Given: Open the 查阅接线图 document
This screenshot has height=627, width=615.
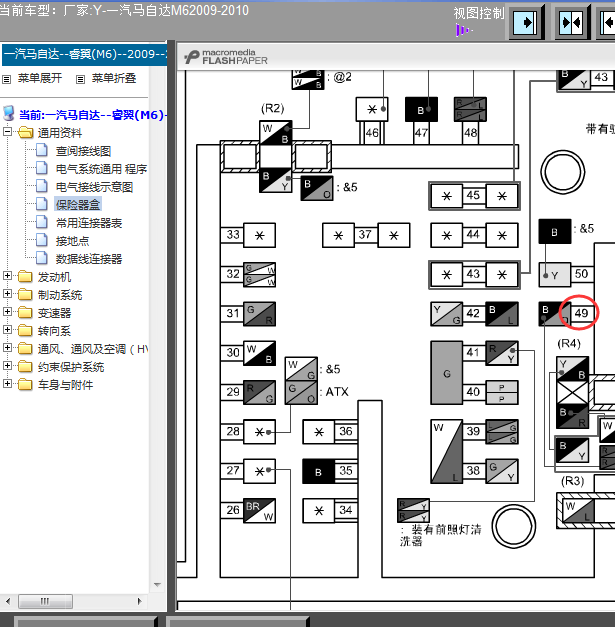Looking at the screenshot, I should (83, 151).
